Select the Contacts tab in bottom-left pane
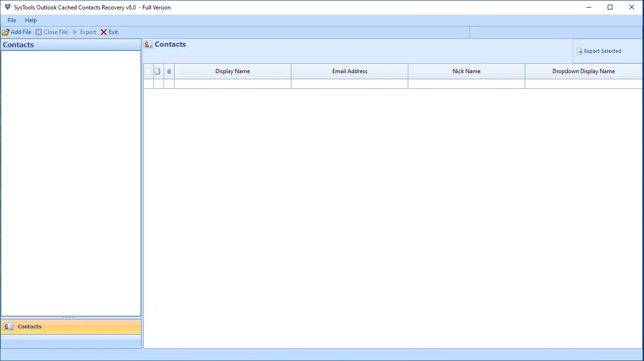 (x=71, y=327)
